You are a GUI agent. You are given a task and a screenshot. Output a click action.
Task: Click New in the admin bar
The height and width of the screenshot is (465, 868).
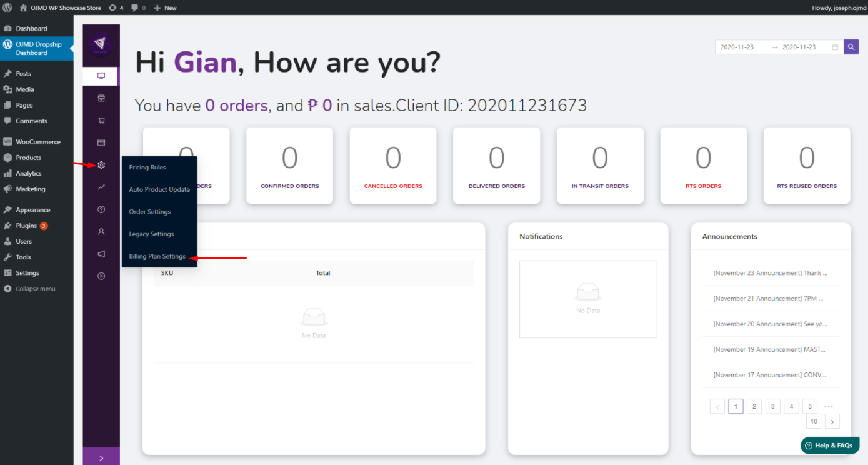click(x=165, y=7)
